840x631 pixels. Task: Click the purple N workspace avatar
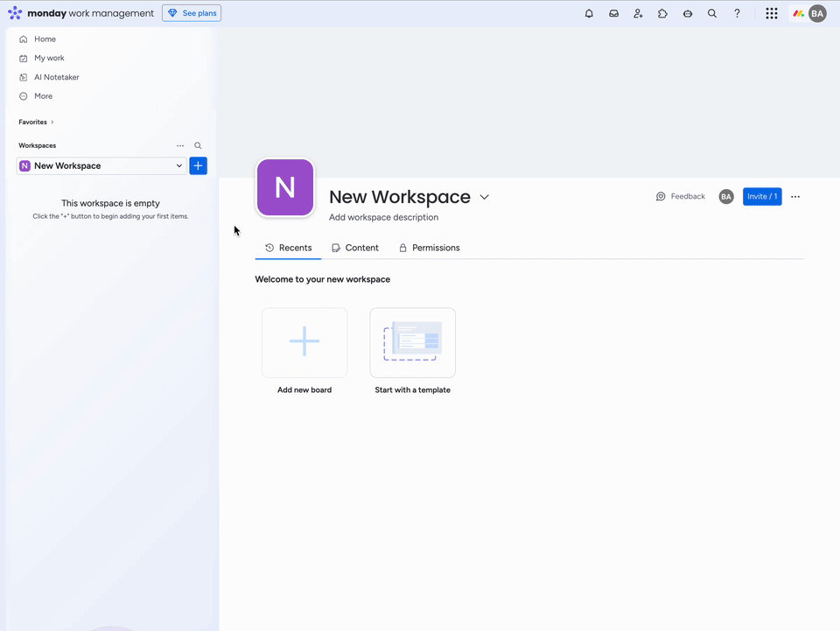[285, 187]
